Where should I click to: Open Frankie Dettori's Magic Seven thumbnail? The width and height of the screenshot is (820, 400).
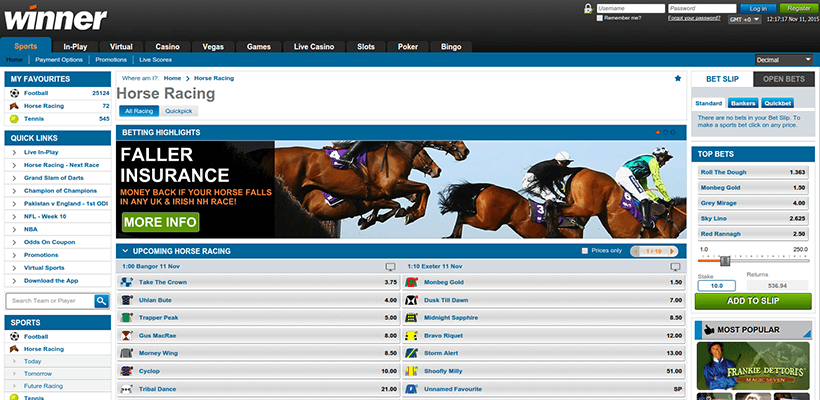click(x=753, y=366)
